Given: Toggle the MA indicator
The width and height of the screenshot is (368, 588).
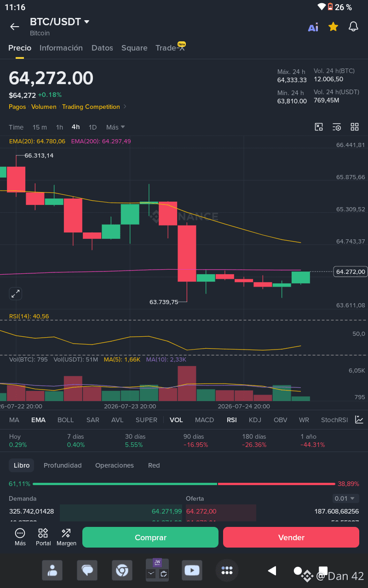Looking at the screenshot, I should pos(14,420).
